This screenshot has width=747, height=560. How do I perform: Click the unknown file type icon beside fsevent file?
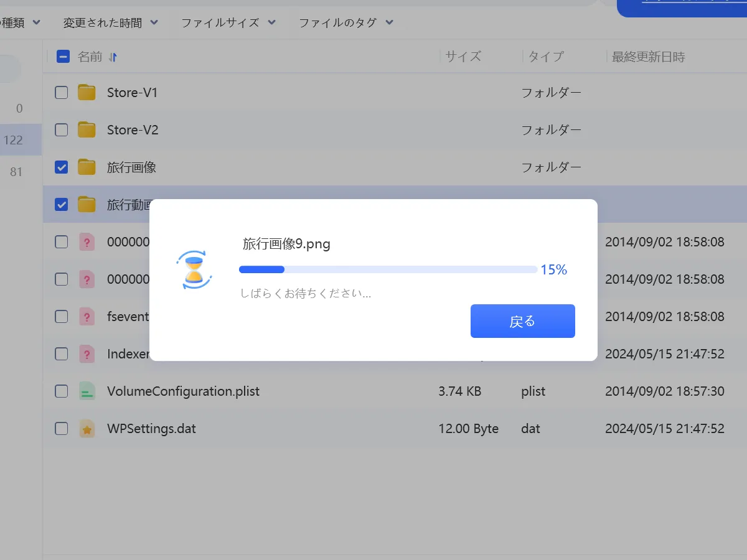[x=87, y=316]
